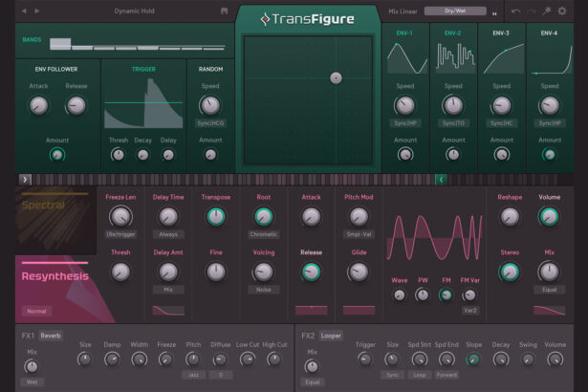The height and width of the screenshot is (392, 588).
Task: Save the preset using the disk icon
Action: pyautogui.click(x=225, y=11)
